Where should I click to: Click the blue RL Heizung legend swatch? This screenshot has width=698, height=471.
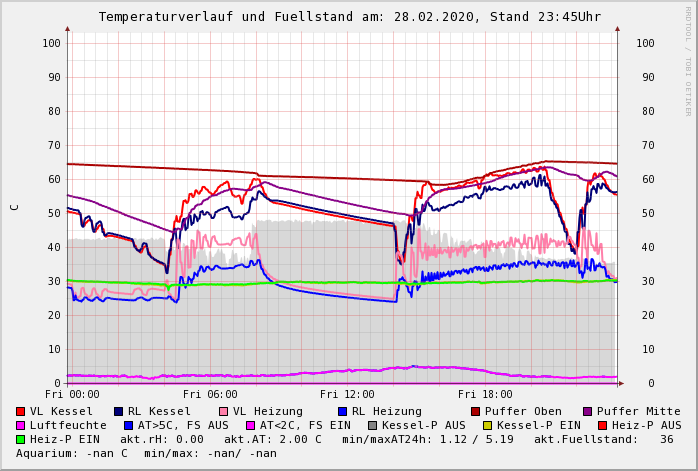pyautogui.click(x=342, y=411)
